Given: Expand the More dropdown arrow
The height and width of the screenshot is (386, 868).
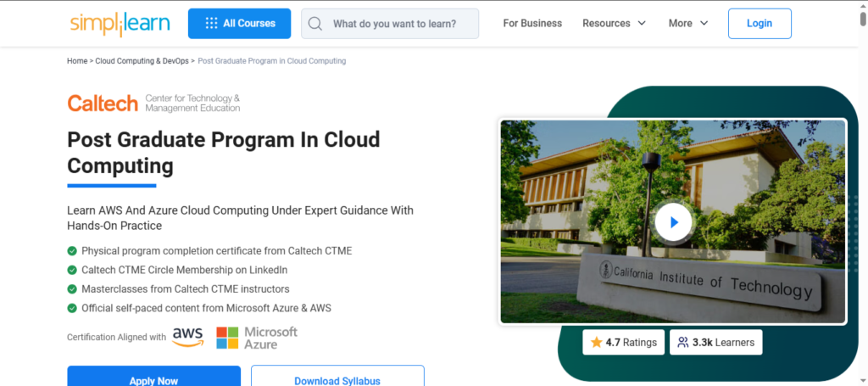Looking at the screenshot, I should coord(704,23).
